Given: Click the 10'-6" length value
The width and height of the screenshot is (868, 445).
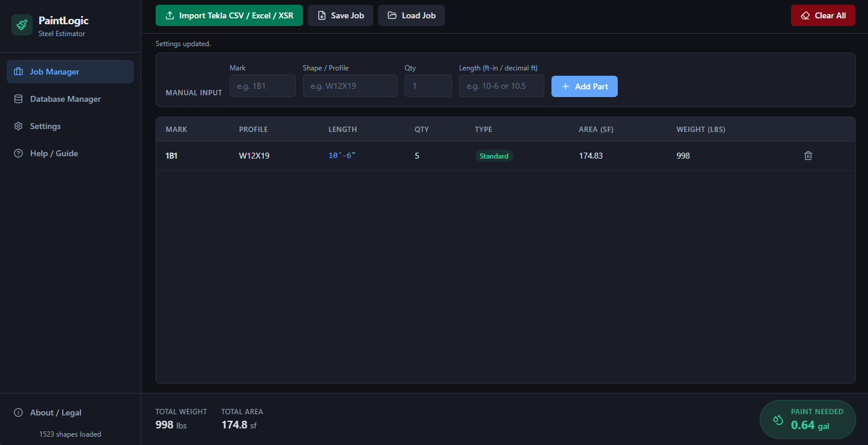Looking at the screenshot, I should click(342, 156).
